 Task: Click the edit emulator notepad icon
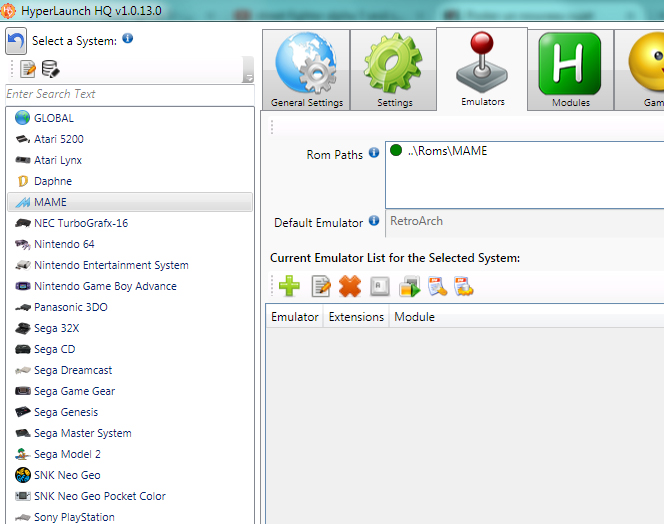point(321,286)
